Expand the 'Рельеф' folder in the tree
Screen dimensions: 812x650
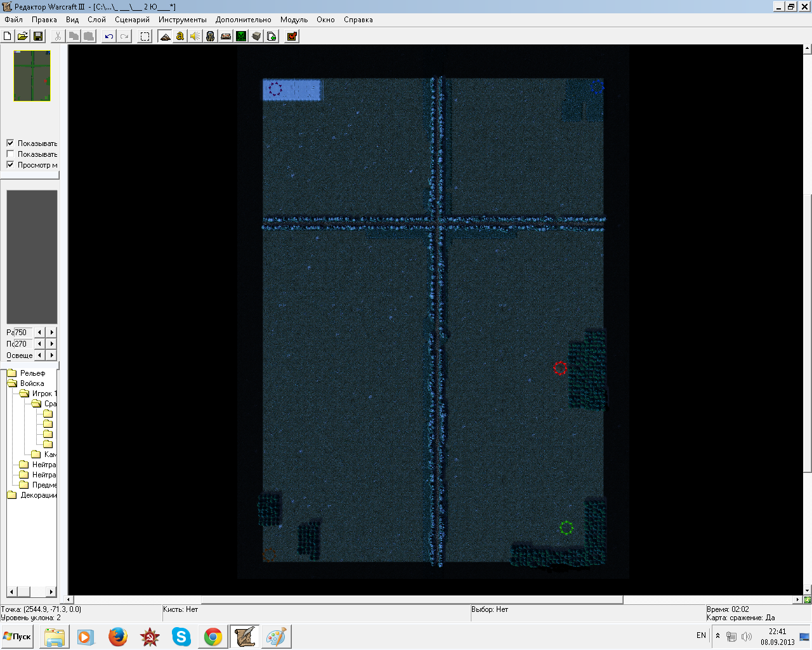pos(12,373)
